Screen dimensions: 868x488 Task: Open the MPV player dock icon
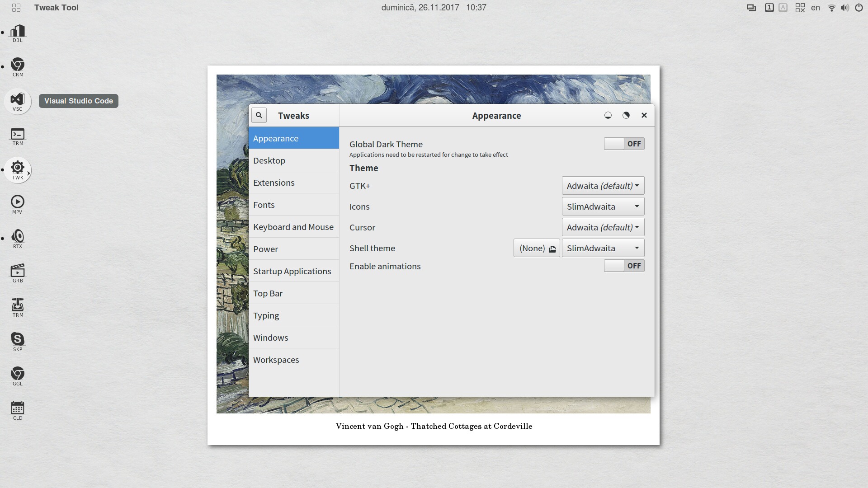coord(18,204)
